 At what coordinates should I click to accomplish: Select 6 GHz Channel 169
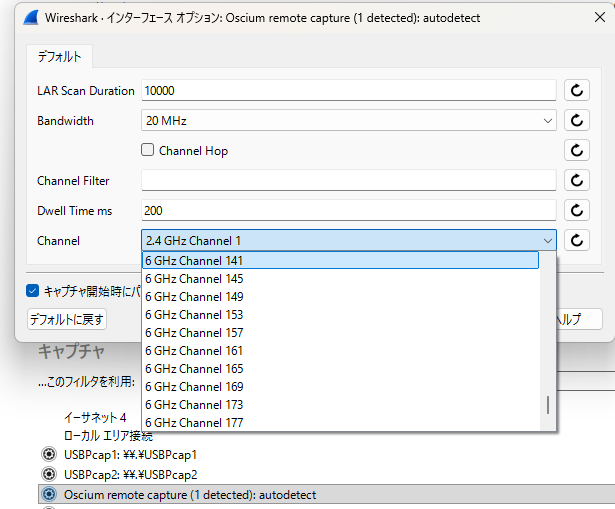point(340,387)
